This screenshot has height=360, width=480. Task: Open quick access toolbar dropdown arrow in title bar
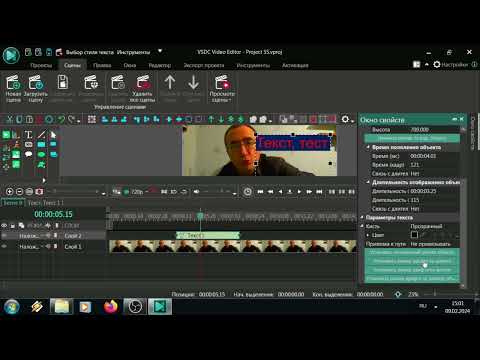160,51
